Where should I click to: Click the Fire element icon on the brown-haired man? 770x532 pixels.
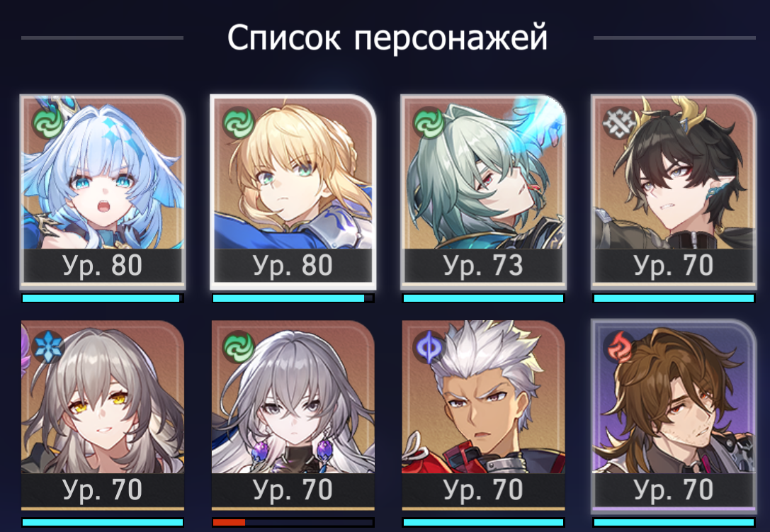(618, 347)
